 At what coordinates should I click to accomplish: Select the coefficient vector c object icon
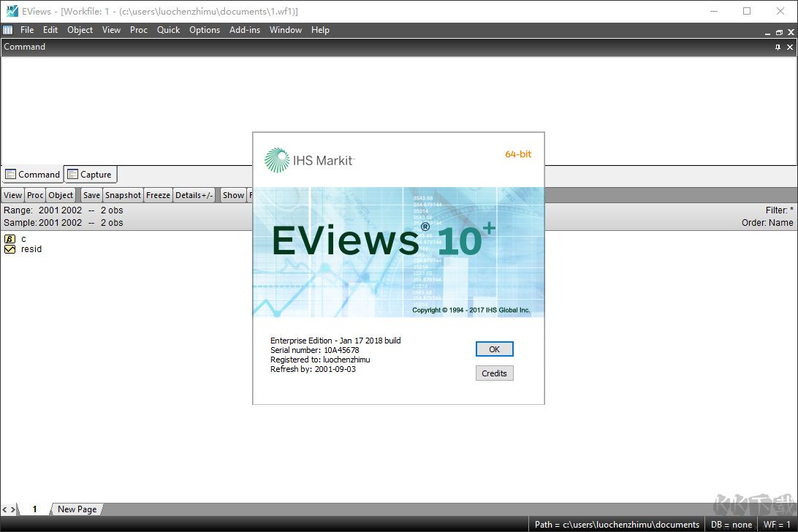(x=9, y=239)
